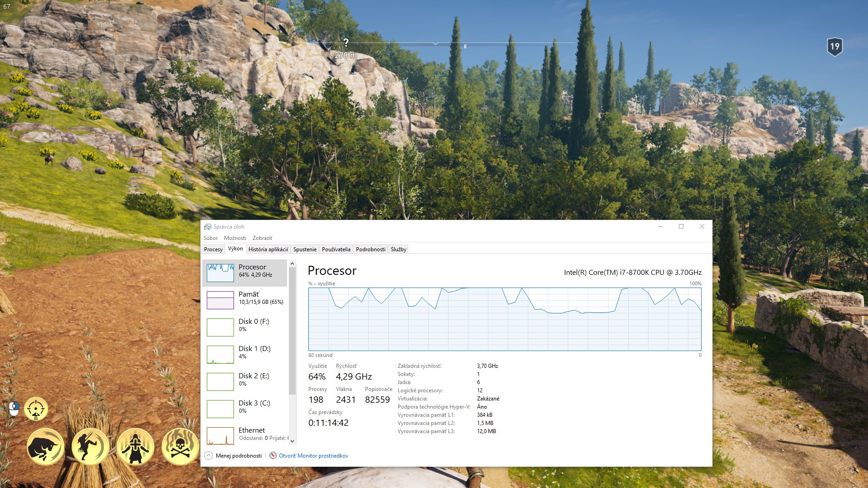
Task: Switch to the Procesy tab
Action: [x=213, y=249]
